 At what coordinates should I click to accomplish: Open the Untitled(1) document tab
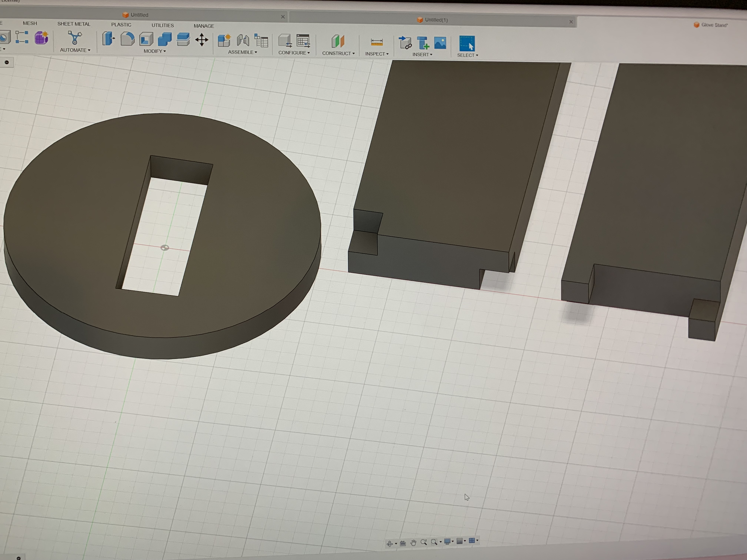[436, 20]
